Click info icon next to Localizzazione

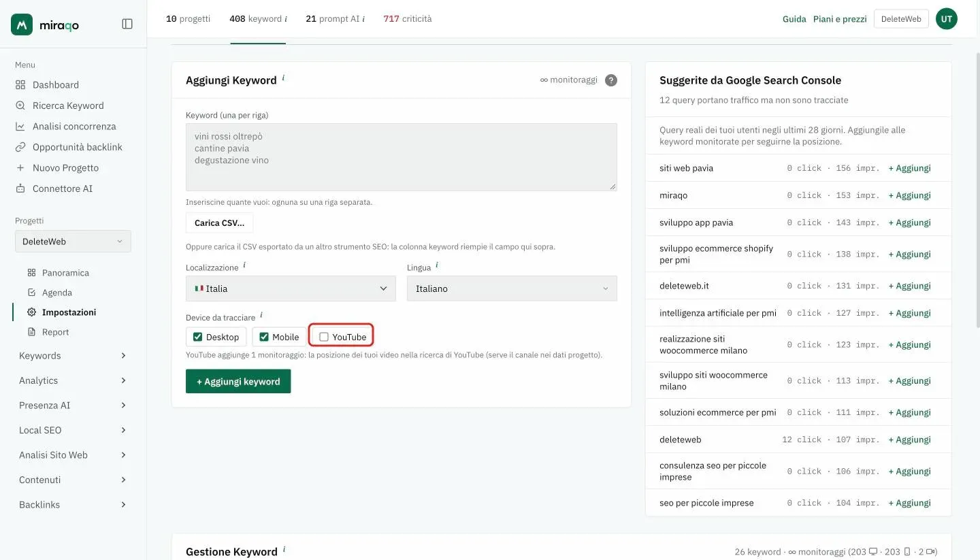[244, 265]
